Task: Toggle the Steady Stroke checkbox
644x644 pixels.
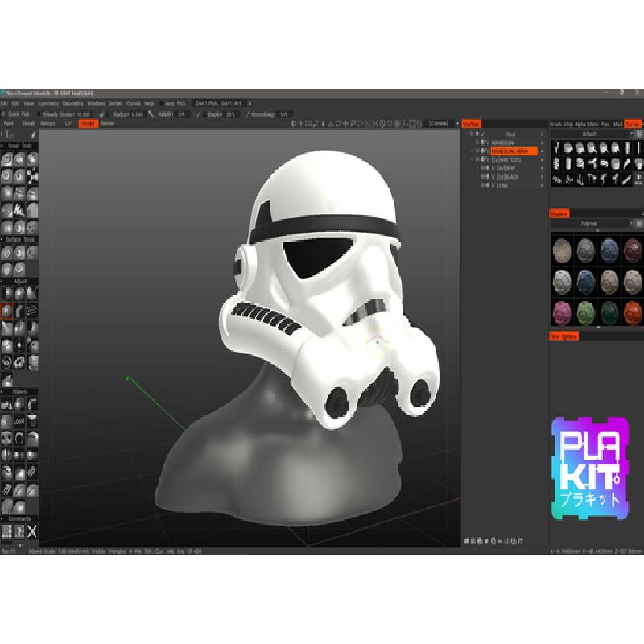Action: click(39, 114)
